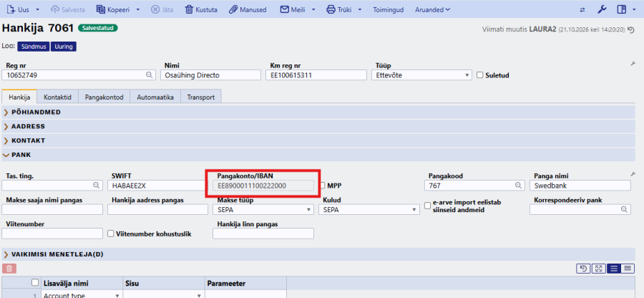
Task: Click the search icon in Reg nr field
Action: [x=149, y=75]
